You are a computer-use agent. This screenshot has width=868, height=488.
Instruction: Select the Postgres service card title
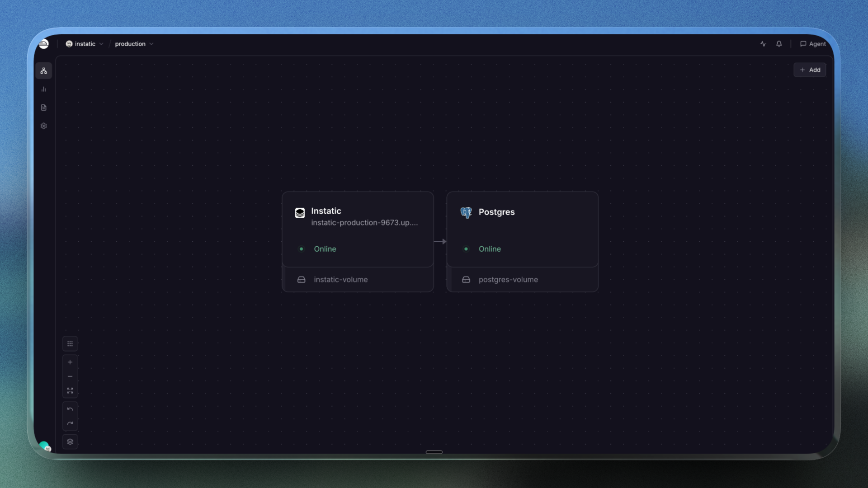[496, 212]
